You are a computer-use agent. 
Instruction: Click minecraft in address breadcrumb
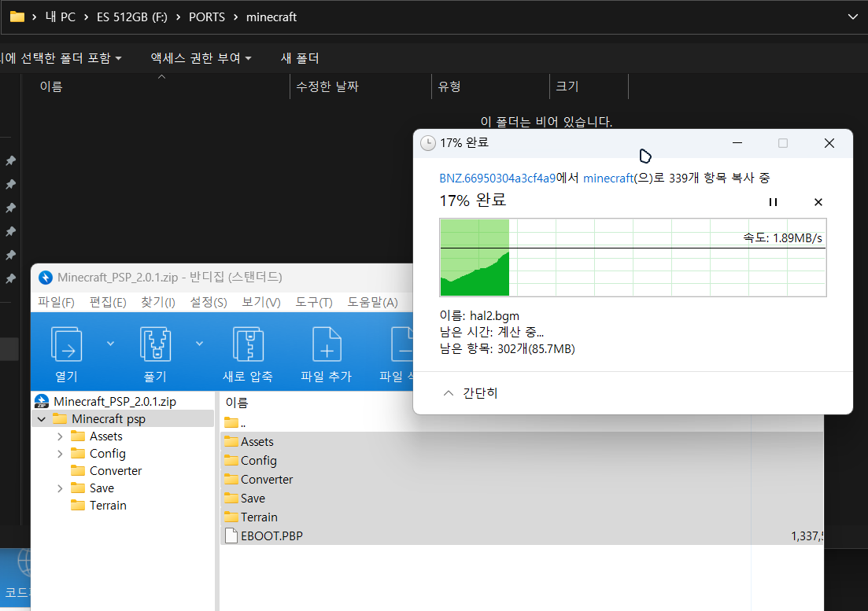pyautogui.click(x=271, y=17)
